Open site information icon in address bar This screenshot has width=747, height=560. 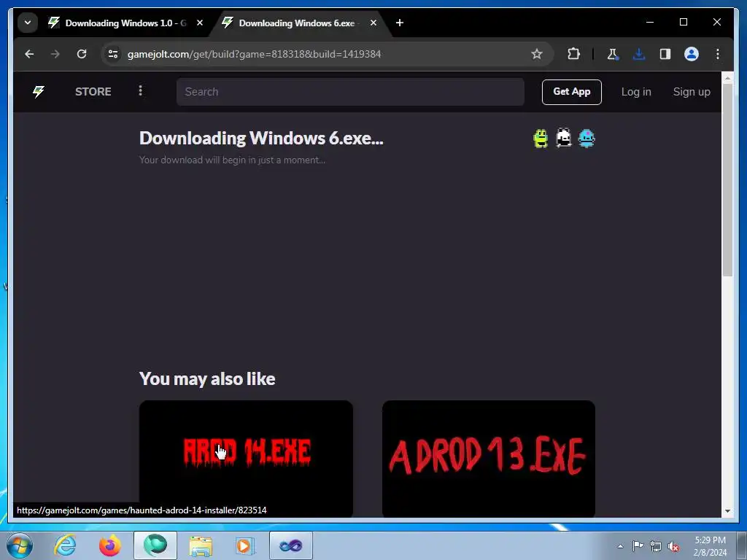click(113, 54)
